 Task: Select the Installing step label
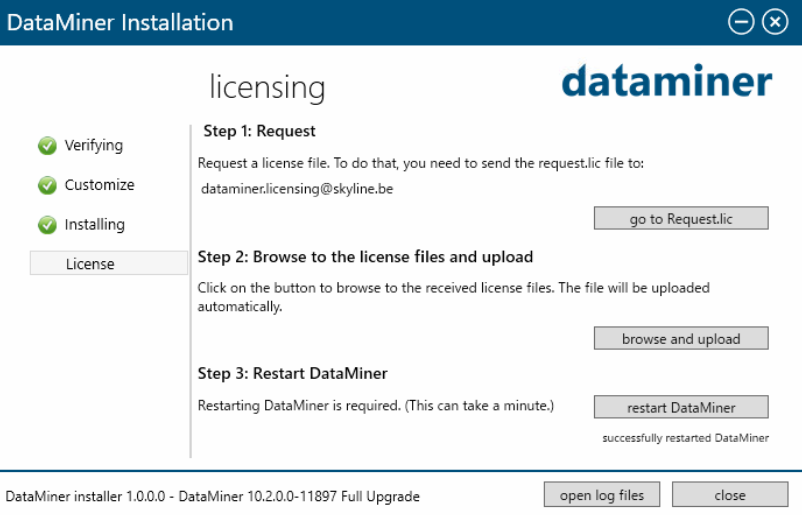(95, 225)
